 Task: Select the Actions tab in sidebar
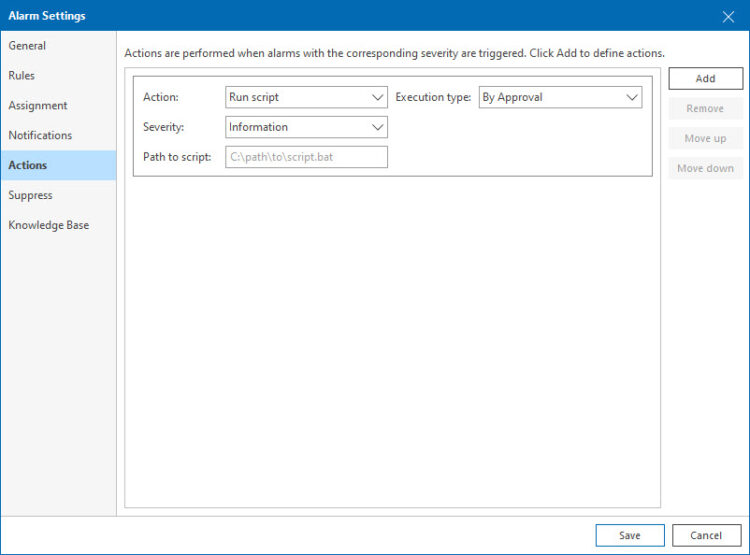click(28, 166)
